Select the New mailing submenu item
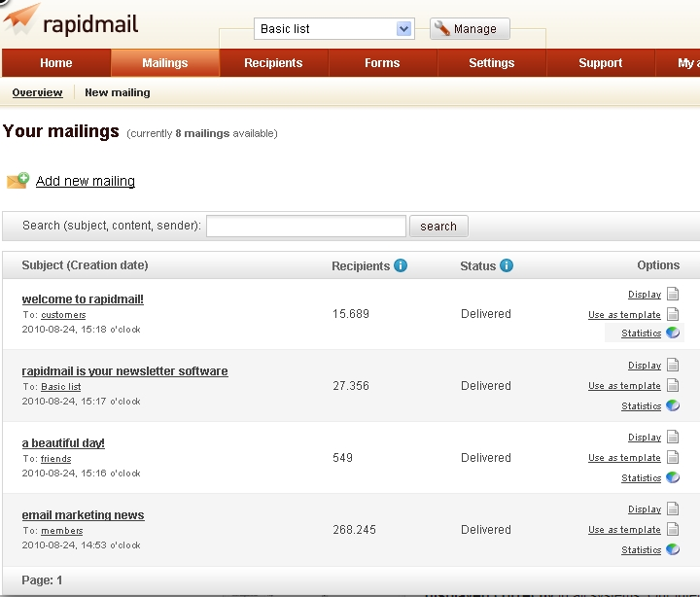Image resolution: width=700 pixels, height=597 pixels. click(118, 93)
